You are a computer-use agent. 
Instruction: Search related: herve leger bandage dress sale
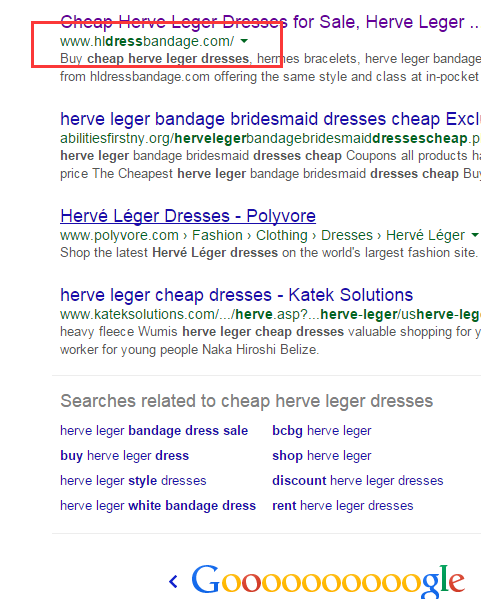point(154,431)
